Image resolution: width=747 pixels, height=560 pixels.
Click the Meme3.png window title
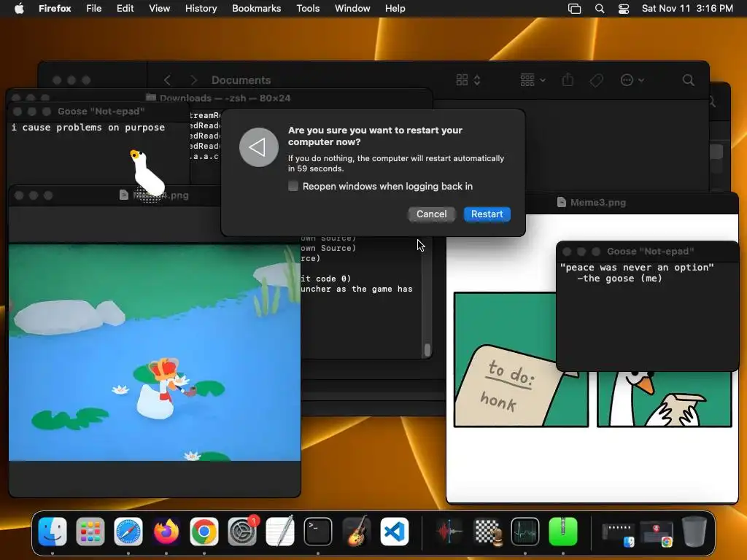[598, 203]
